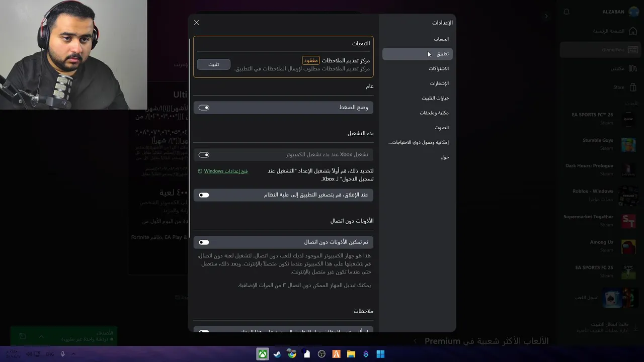The width and height of the screenshot is (644, 362).
Task: Click the popup icon on friends toast
Action: click(23, 336)
